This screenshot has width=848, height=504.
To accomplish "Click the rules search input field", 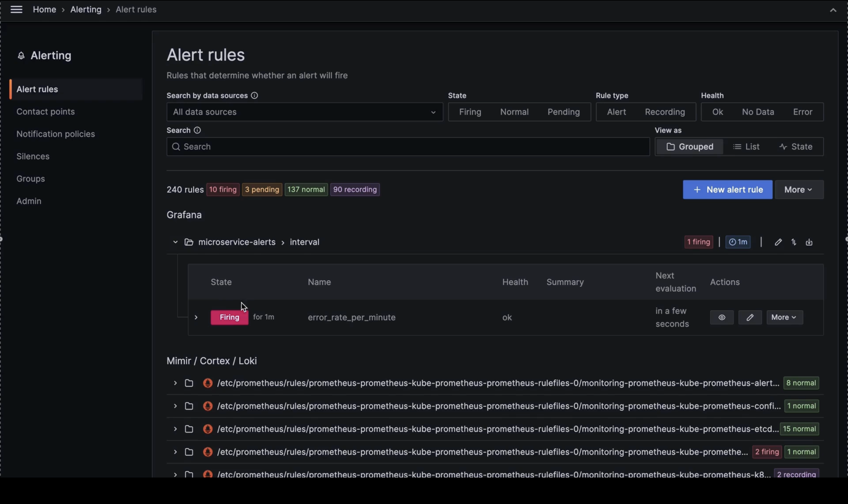I will [408, 146].
